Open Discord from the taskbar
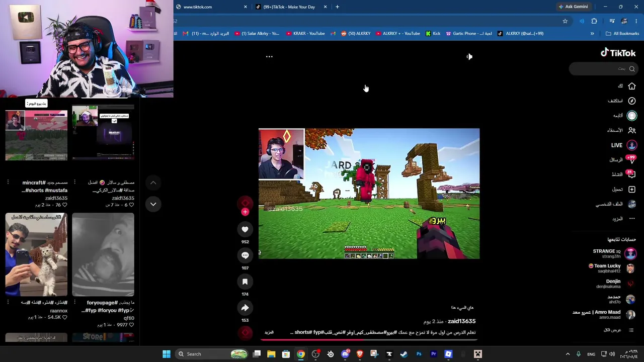The image size is (644, 362). 345,354
